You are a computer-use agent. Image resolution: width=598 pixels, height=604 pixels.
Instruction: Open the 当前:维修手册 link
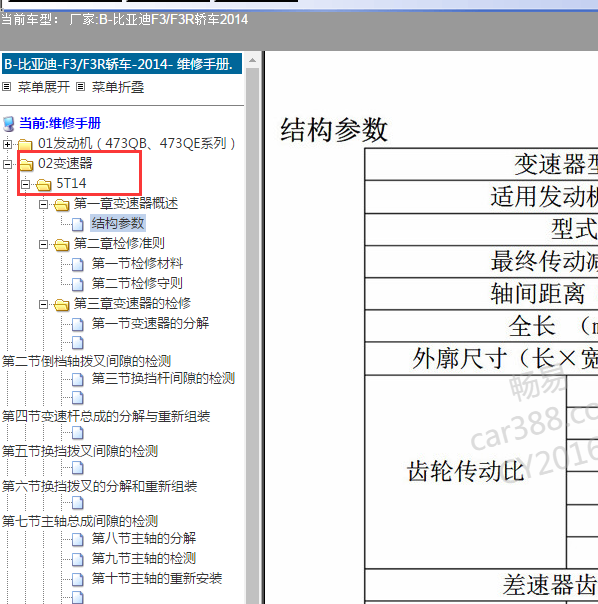point(60,123)
